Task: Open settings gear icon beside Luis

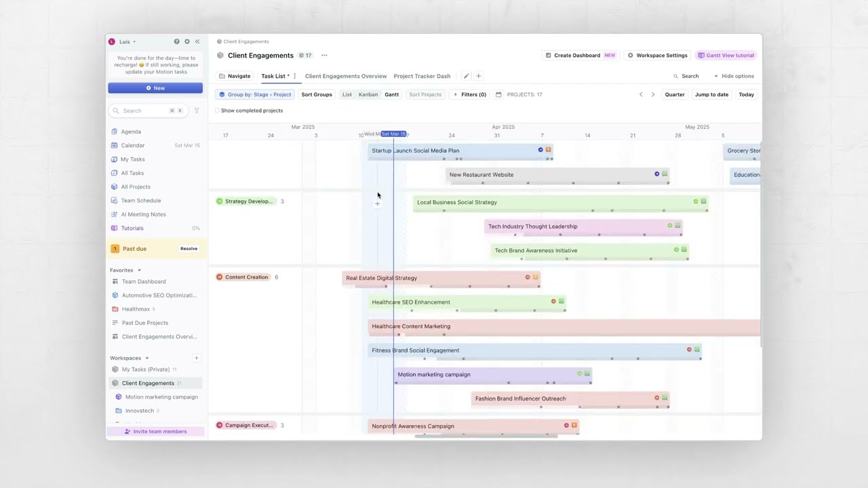Action: [187, 41]
